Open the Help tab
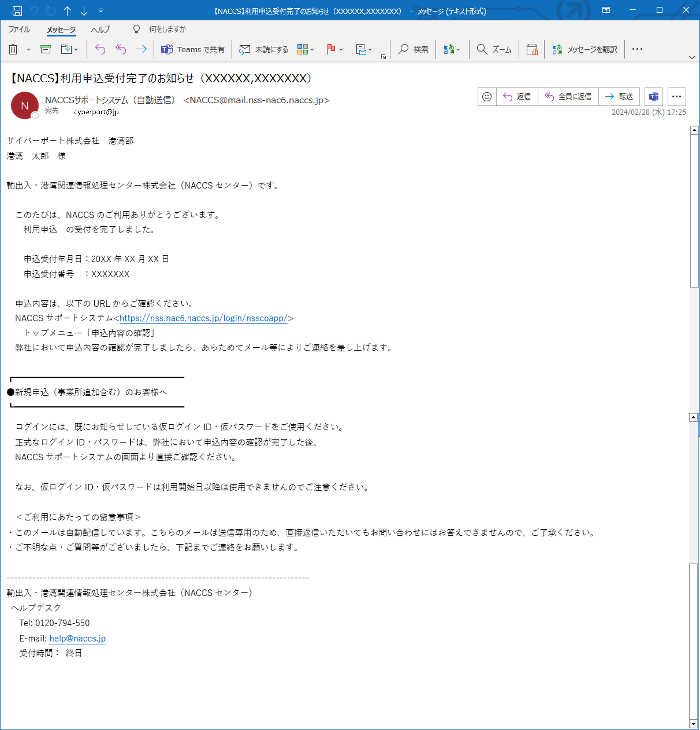 tap(100, 29)
